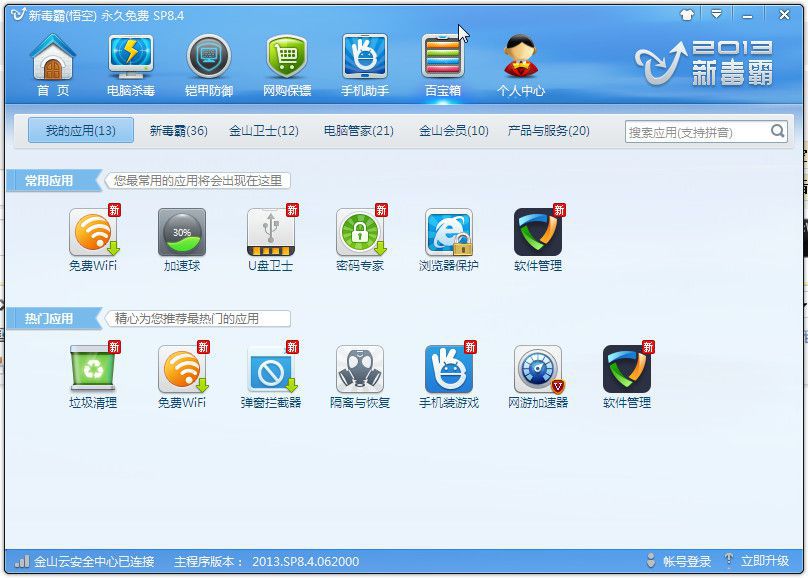Click the magnifier search button
Screen dimensions: 808x578
pos(778,131)
